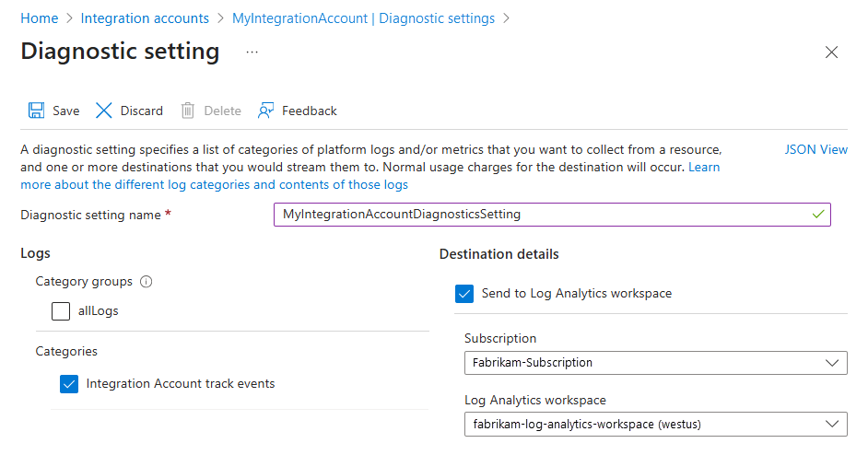
Task: Click the Category groups info icon
Action: coord(146,282)
